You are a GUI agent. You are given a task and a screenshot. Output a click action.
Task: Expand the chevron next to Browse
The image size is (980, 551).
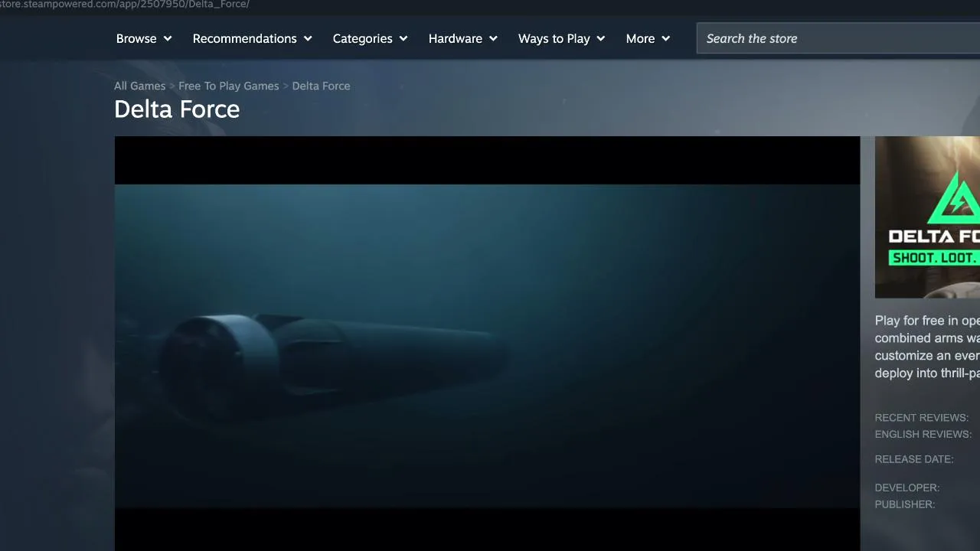168,38
